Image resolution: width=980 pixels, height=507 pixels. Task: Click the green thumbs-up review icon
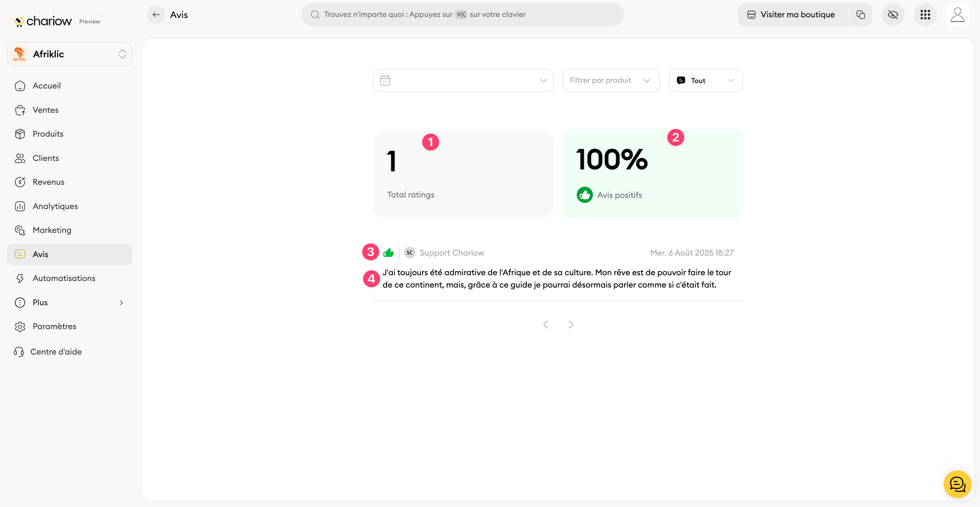(x=389, y=253)
